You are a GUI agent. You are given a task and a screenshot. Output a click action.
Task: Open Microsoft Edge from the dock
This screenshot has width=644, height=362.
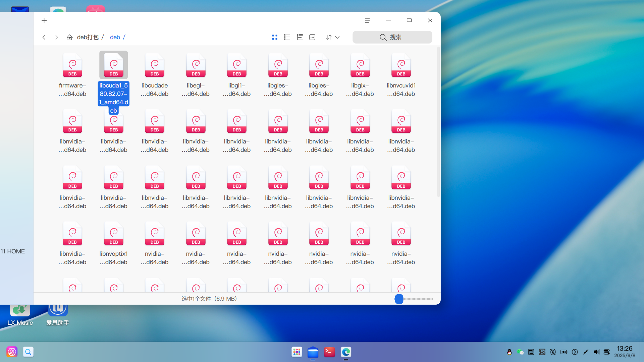pos(346,352)
